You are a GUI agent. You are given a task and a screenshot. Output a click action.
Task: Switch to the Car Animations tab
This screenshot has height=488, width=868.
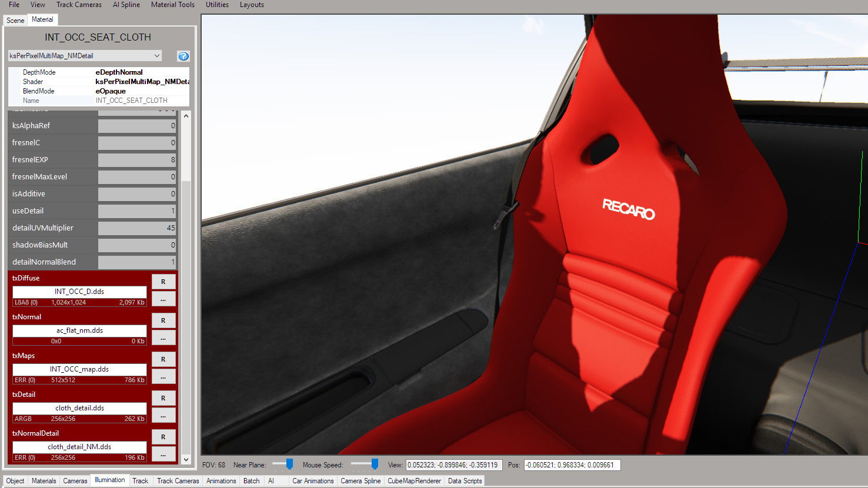[x=313, y=481]
